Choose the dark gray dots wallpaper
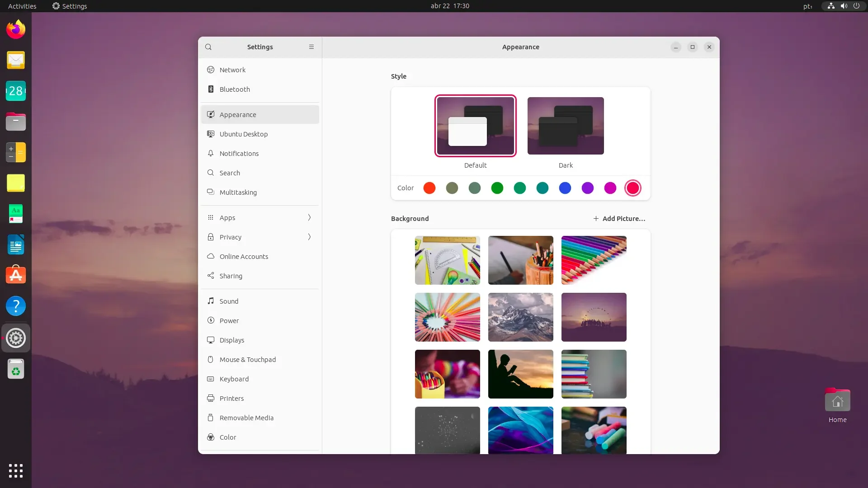868x488 pixels. (448, 430)
